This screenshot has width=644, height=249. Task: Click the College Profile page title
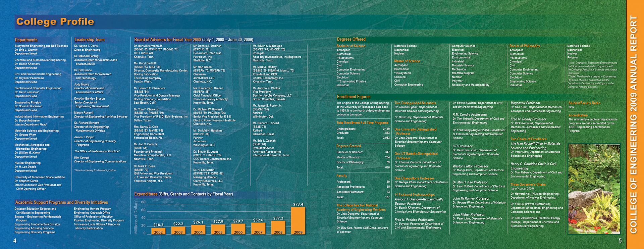(x=55, y=22)
